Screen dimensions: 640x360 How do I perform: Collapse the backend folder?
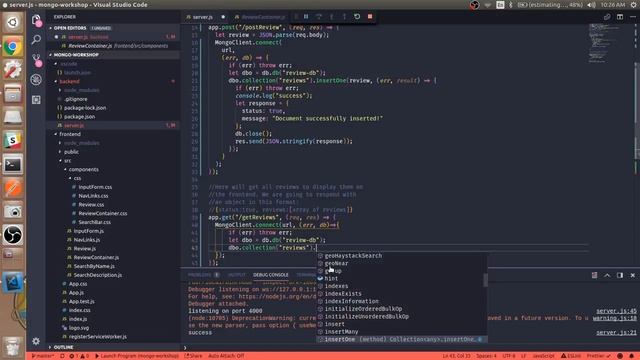(69, 81)
